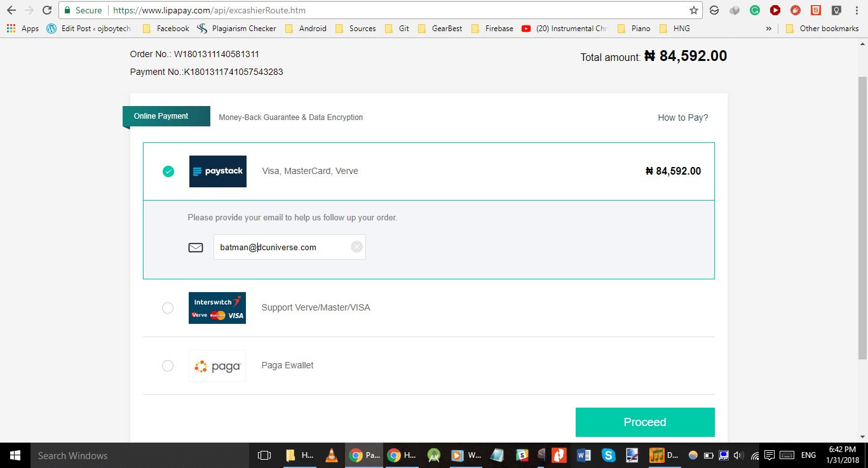Click the Interswitch logo
This screenshot has height=468, width=868.
pos(217,308)
